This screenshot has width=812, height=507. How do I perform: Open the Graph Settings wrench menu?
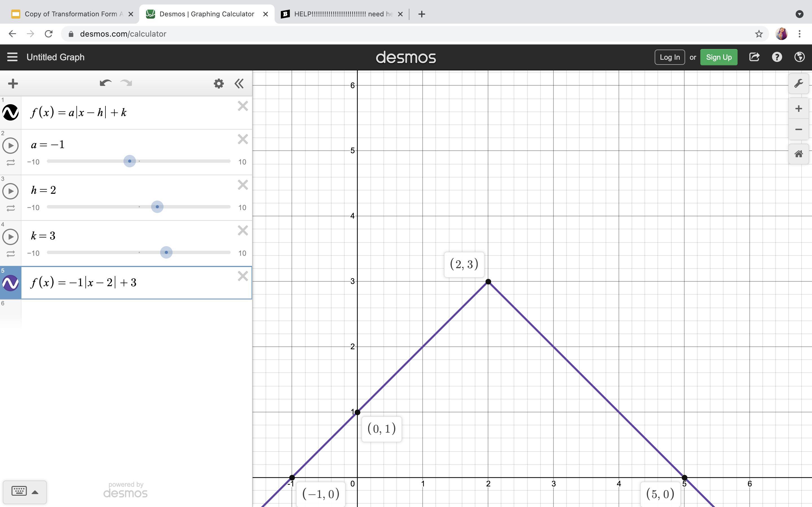click(798, 83)
